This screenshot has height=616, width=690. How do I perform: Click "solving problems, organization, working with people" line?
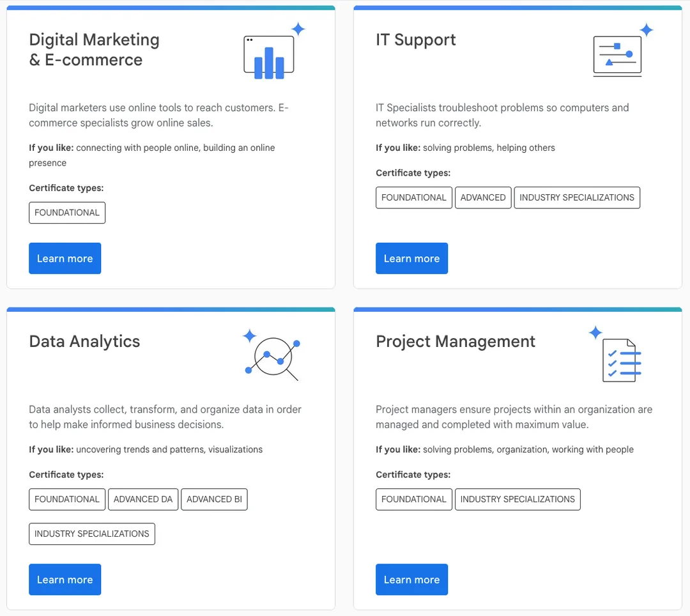coord(505,450)
